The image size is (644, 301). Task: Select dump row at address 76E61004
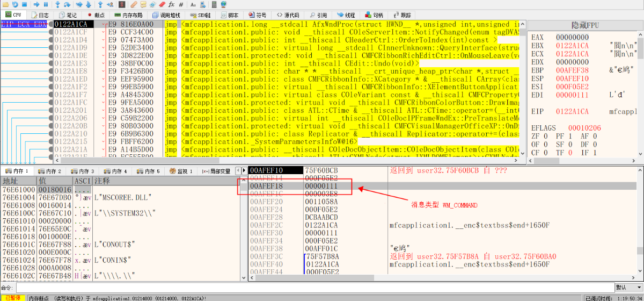click(121, 197)
